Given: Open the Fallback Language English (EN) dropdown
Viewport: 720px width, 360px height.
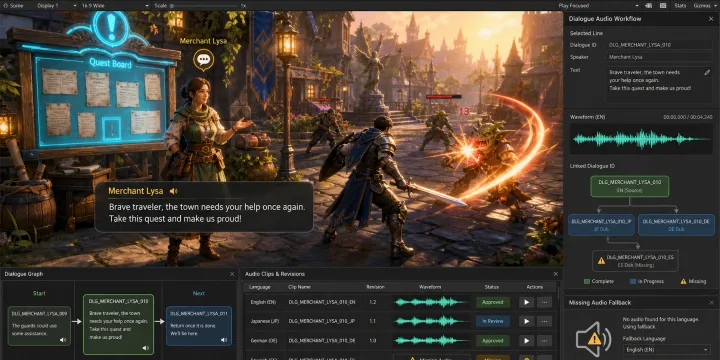Looking at the screenshot, I should [666, 349].
